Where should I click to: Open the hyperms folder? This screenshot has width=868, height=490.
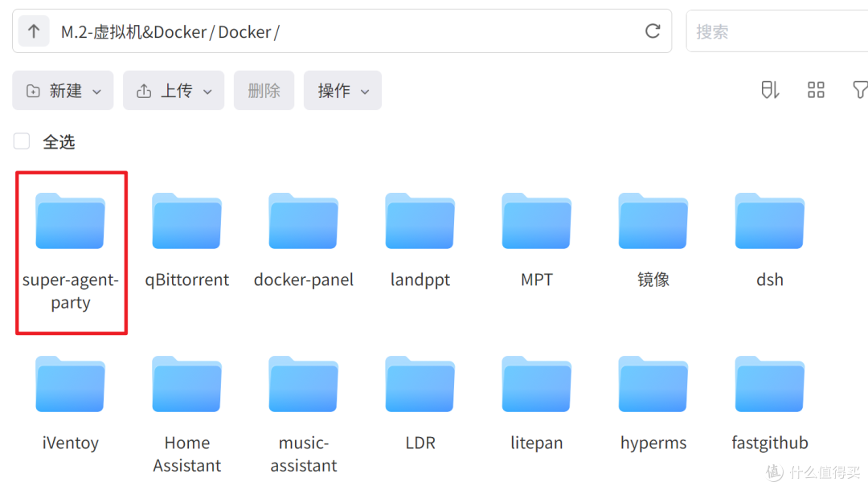tap(653, 384)
